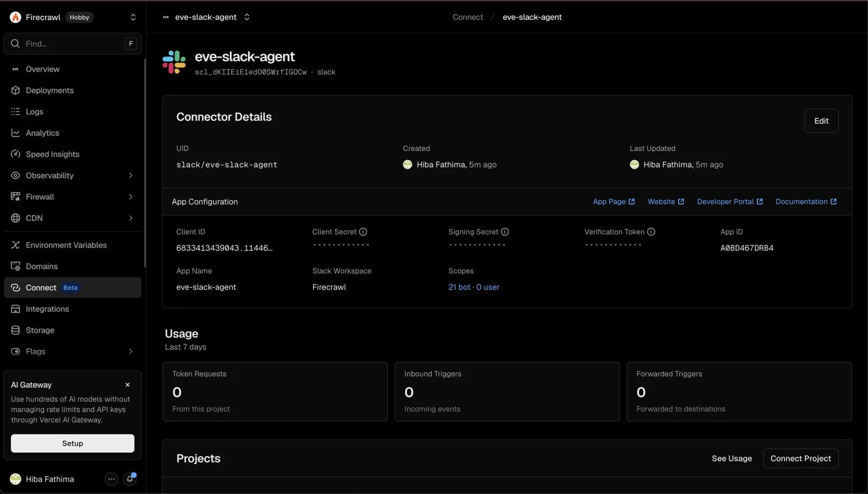Click the Slack logo icon
The image size is (868, 494).
pos(174,62)
